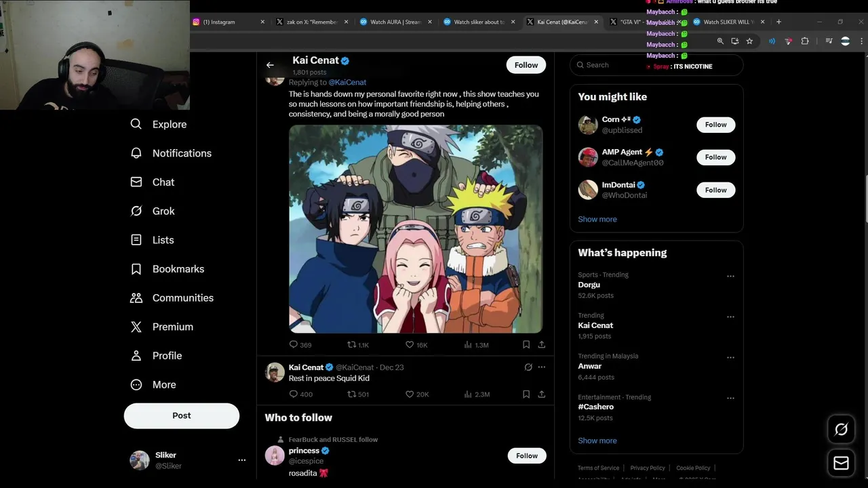Open the More menu in the sidebar
The image size is (868, 488).
(153, 384)
